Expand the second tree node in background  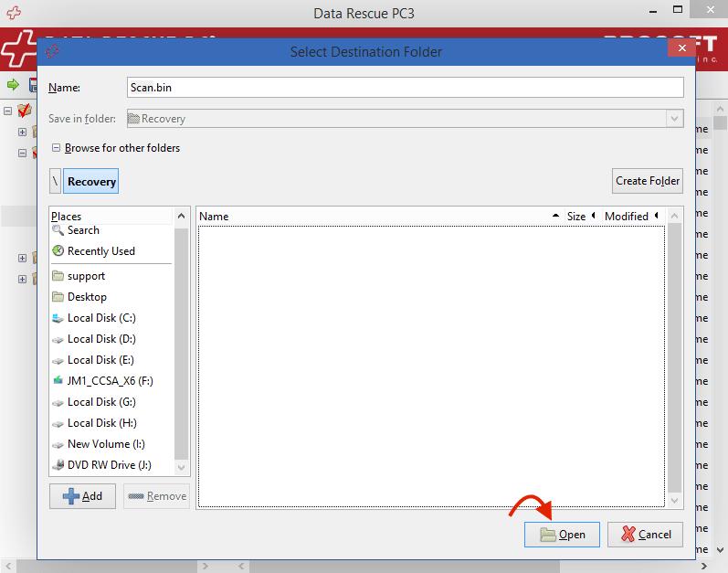(22, 132)
